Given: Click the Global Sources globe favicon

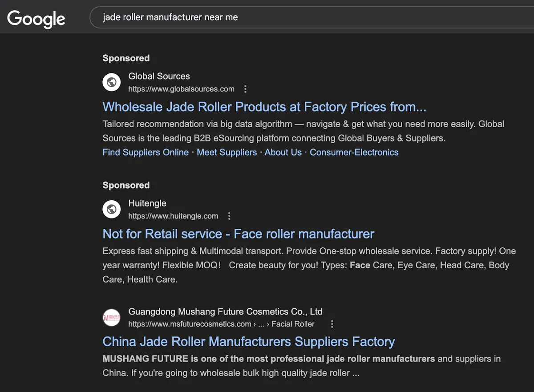Looking at the screenshot, I should coord(112,82).
